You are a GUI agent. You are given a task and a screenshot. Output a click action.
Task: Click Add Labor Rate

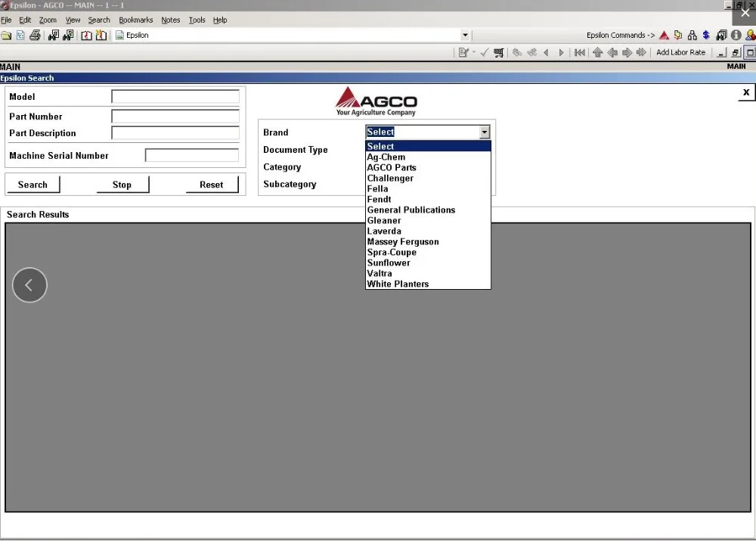681,53
